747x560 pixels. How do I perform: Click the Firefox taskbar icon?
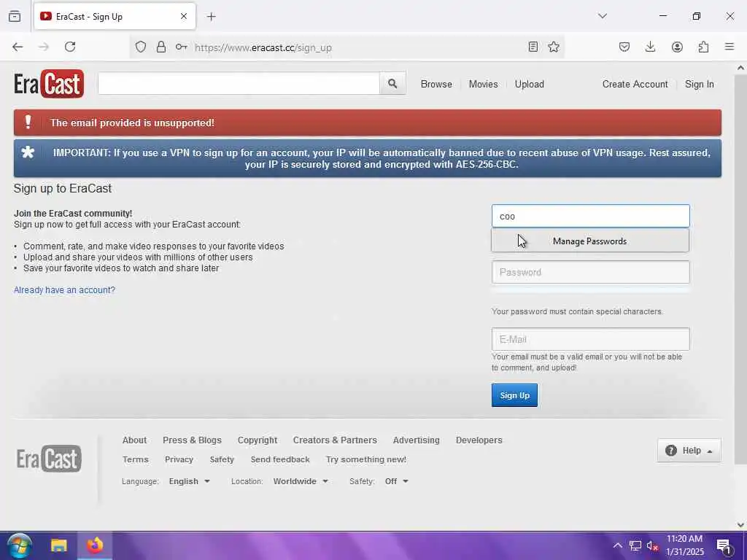tap(94, 545)
